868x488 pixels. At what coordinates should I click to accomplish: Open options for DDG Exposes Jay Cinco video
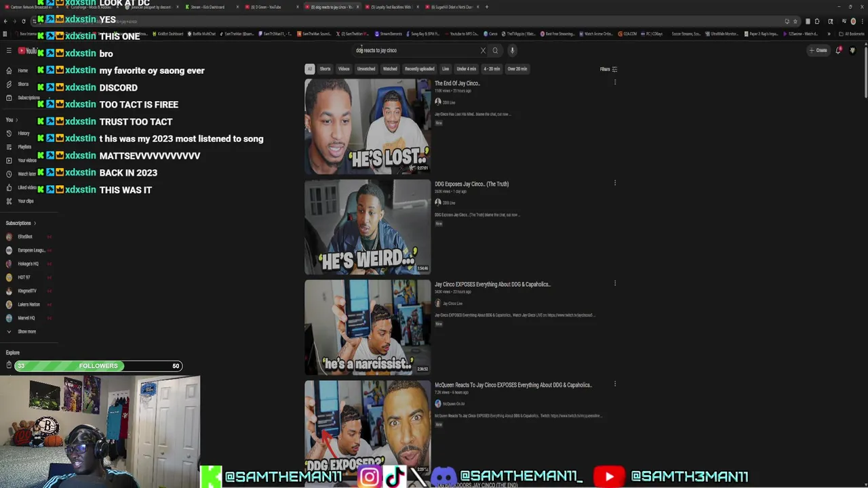[615, 183]
